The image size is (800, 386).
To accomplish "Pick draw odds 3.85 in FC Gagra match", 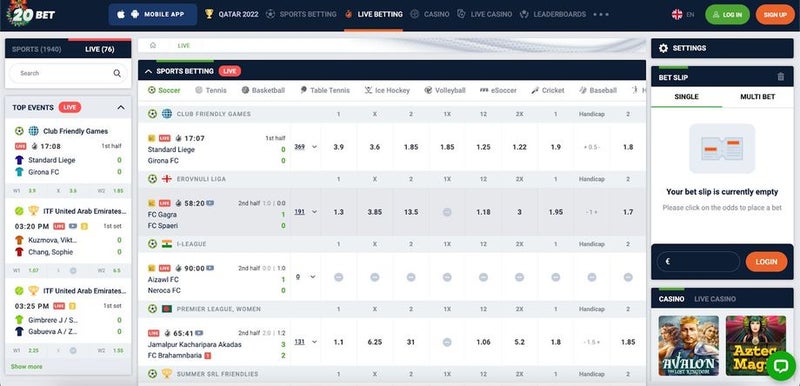I will [x=374, y=212].
